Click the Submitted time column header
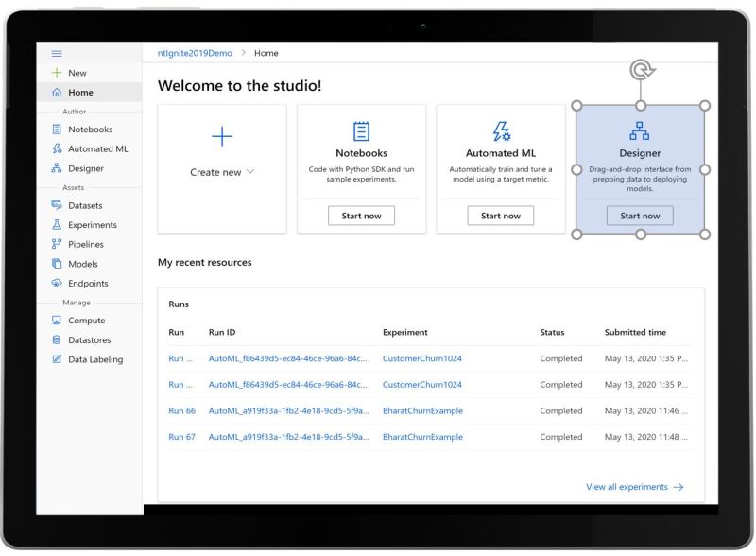 [635, 332]
